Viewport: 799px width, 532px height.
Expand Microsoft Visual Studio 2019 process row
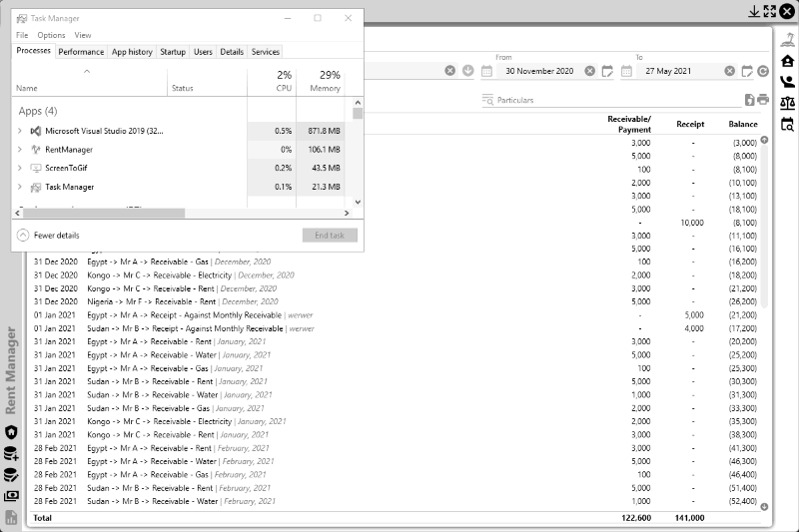click(x=20, y=131)
